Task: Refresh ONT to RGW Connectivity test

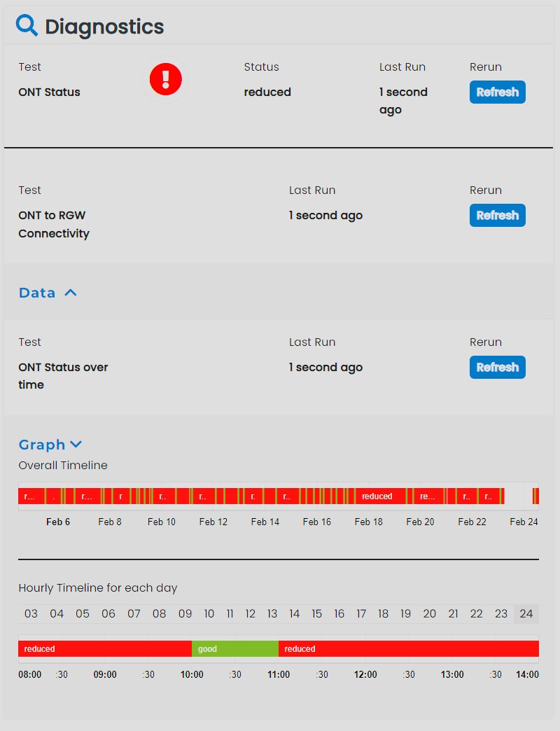Action: tap(497, 215)
